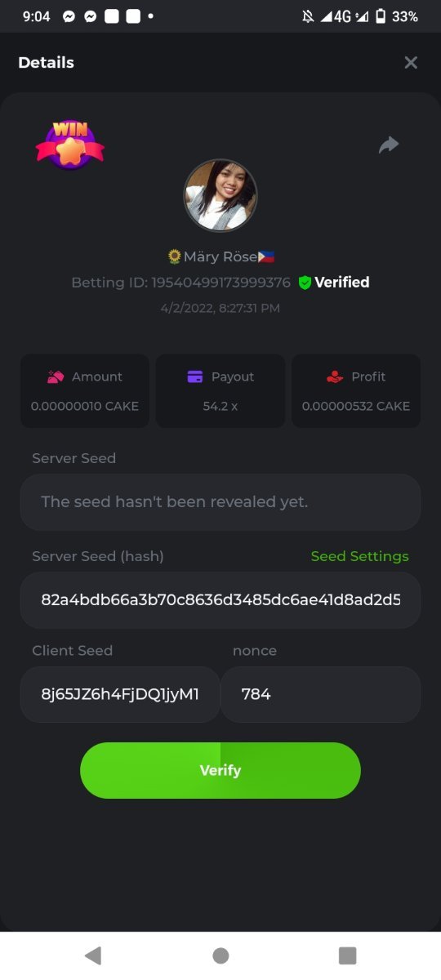This screenshot has width=441, height=980.
Task: Tap the Android recent apps square
Action: [348, 955]
